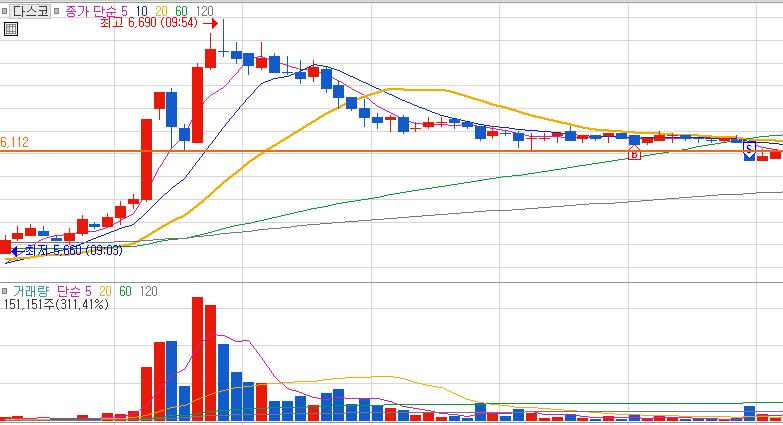
Task: Open the grid table icon below 다스코
Action: (10, 29)
